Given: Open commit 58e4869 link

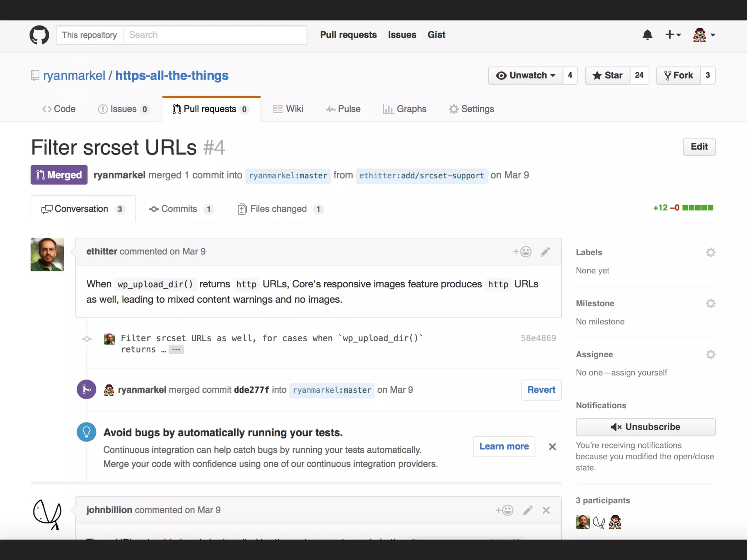Looking at the screenshot, I should 538,338.
